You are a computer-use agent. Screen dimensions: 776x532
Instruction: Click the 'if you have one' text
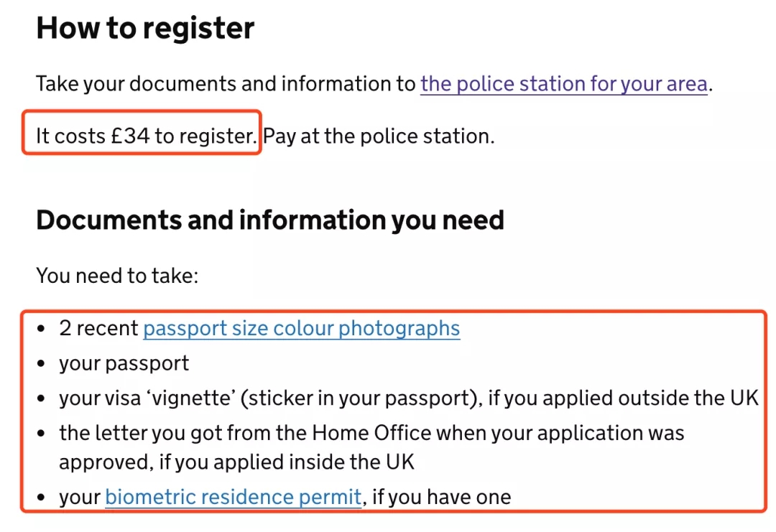(x=441, y=497)
